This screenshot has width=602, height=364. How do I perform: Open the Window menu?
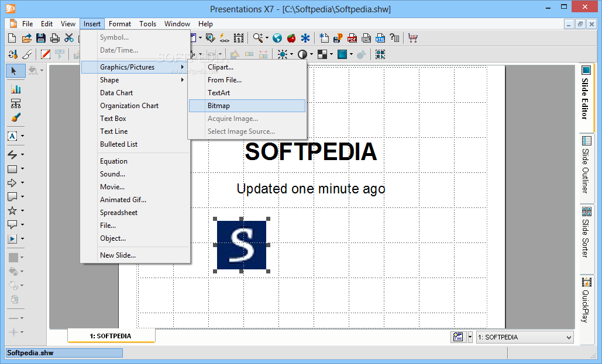tap(177, 24)
